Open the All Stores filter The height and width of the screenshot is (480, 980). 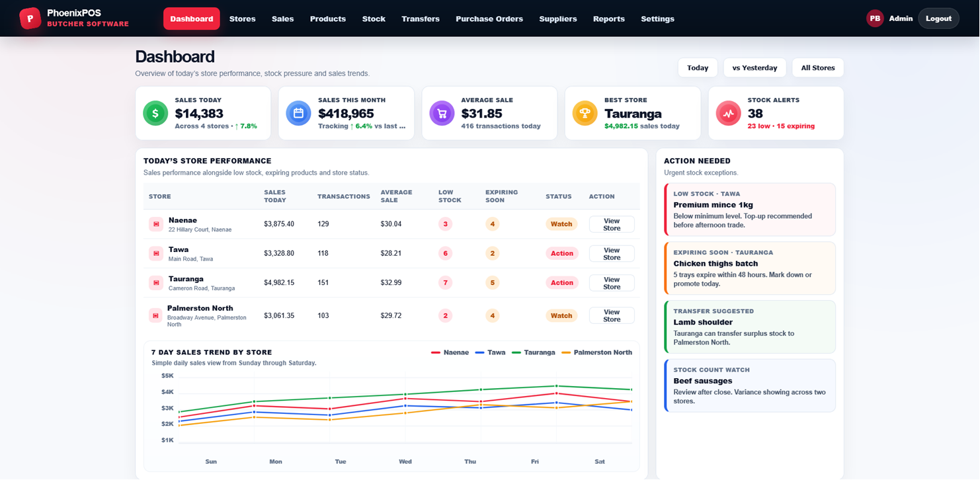[818, 68]
